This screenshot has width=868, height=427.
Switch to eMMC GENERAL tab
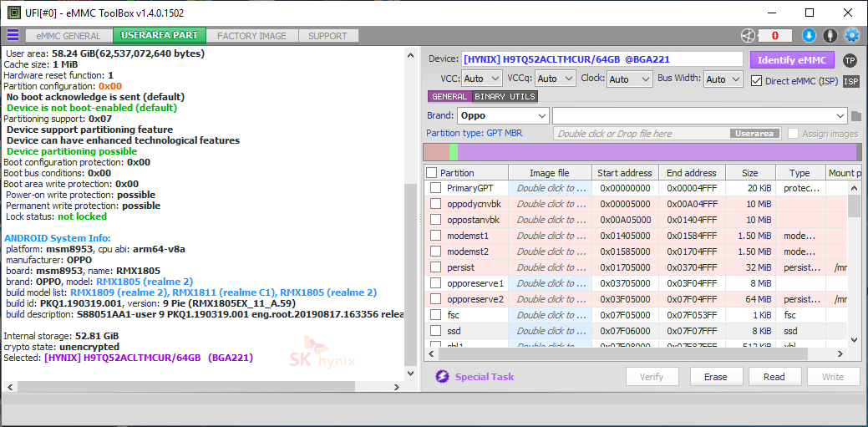click(x=69, y=36)
